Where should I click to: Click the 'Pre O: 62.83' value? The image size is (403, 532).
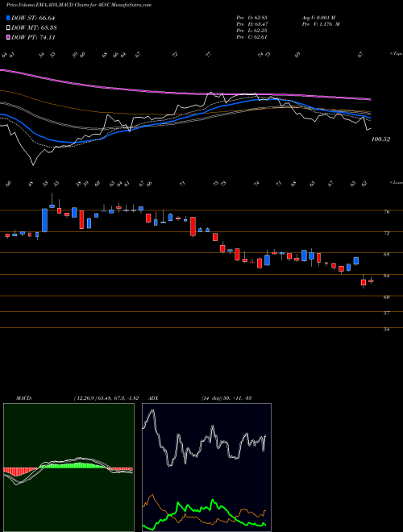(252, 18)
